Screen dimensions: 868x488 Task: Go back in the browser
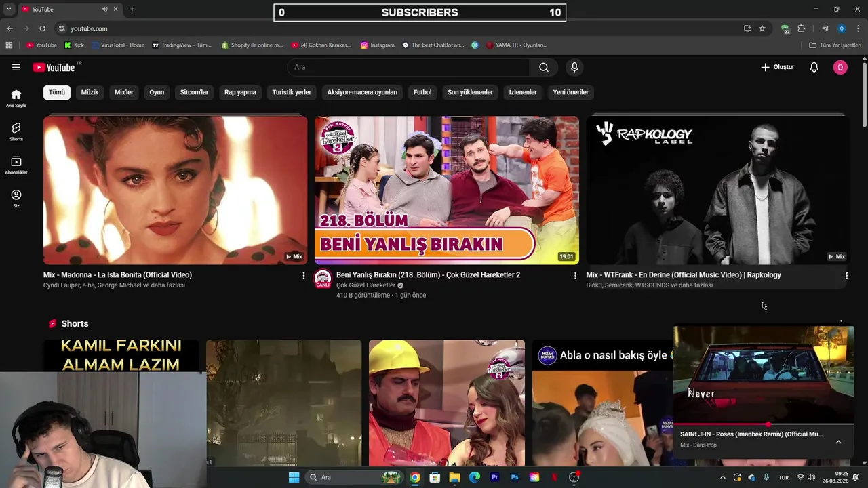pos(9,28)
